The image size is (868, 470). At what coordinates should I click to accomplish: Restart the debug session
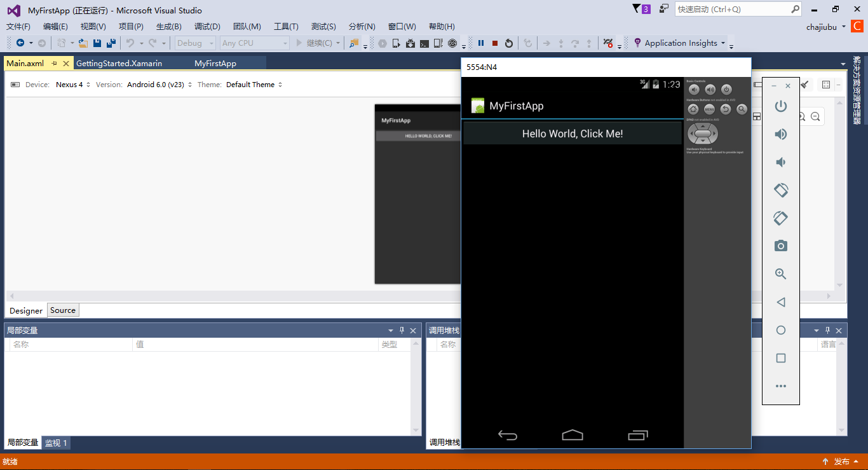click(509, 43)
